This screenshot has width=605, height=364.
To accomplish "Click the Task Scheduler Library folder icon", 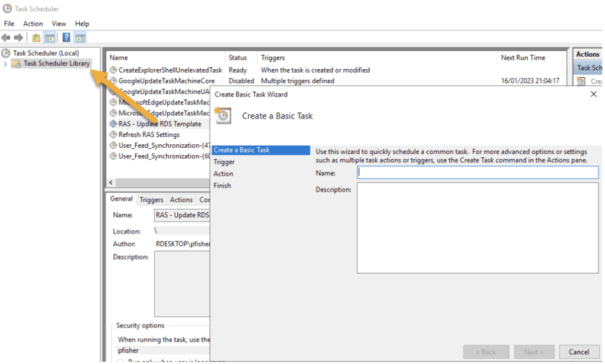I will point(16,63).
